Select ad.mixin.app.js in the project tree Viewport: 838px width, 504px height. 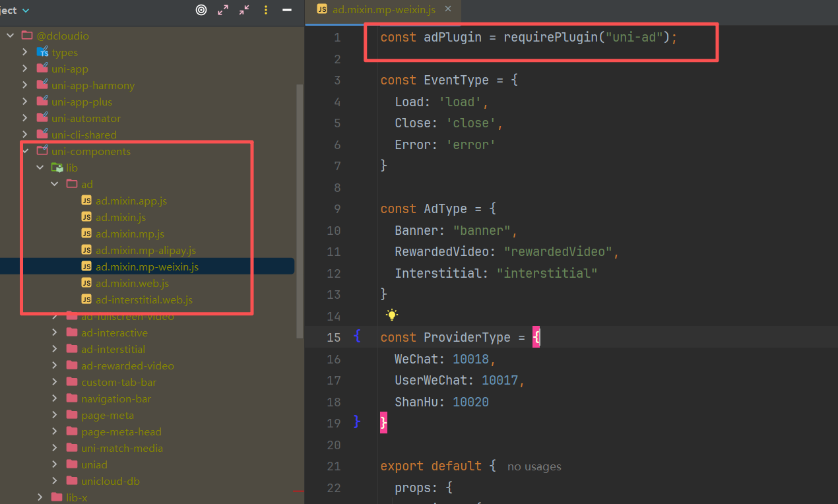tap(131, 201)
